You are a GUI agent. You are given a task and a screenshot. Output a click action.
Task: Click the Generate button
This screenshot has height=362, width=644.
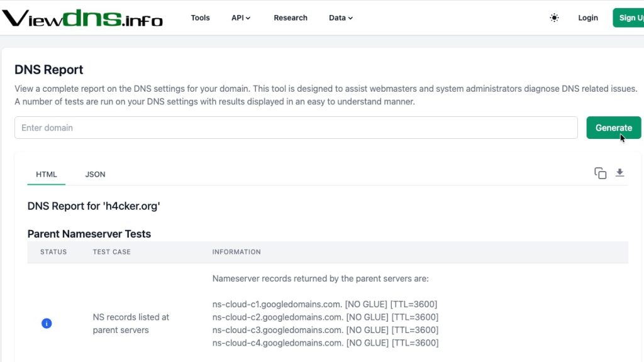coord(614,128)
